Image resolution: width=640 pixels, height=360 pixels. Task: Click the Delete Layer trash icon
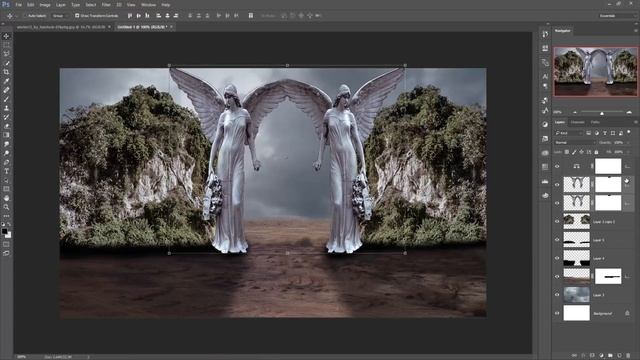point(628,356)
